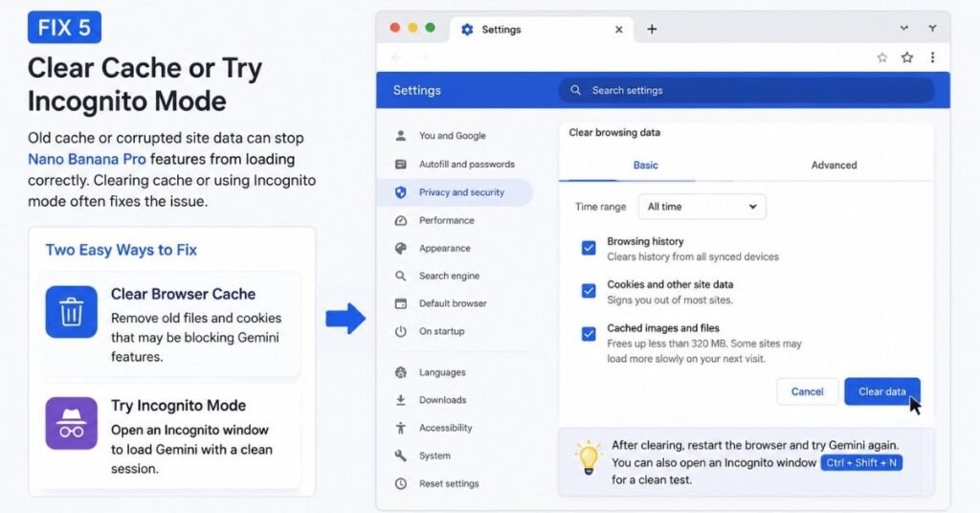980x513 pixels.
Task: Click the blue trash can icon
Action: [x=71, y=312]
